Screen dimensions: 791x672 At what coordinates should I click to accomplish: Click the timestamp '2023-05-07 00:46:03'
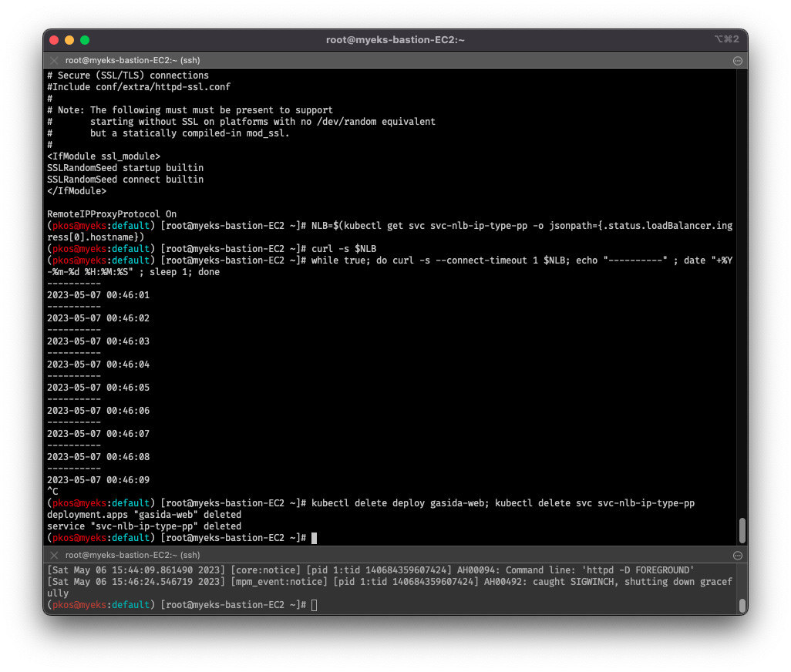(99, 341)
